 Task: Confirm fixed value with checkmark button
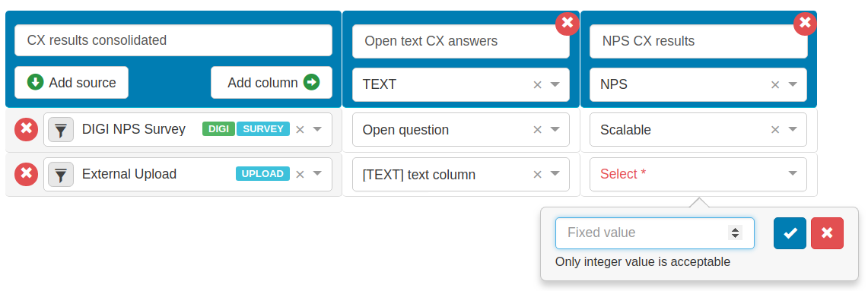coord(790,233)
